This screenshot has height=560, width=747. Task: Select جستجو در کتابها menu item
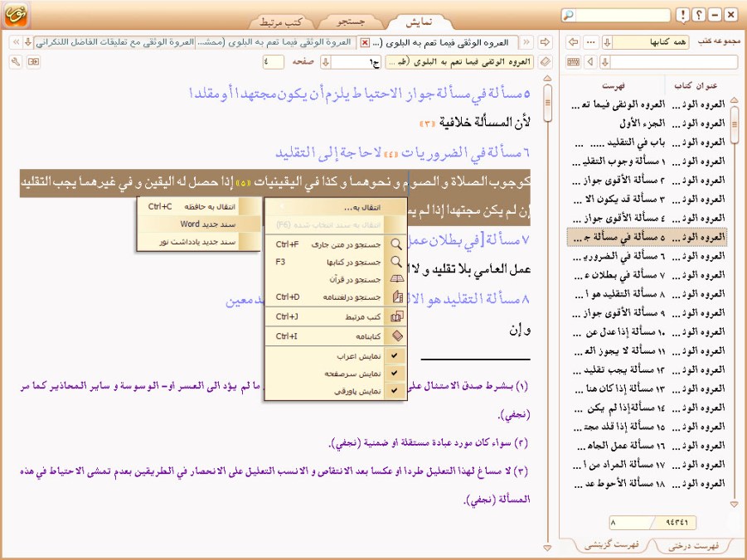[336, 262]
